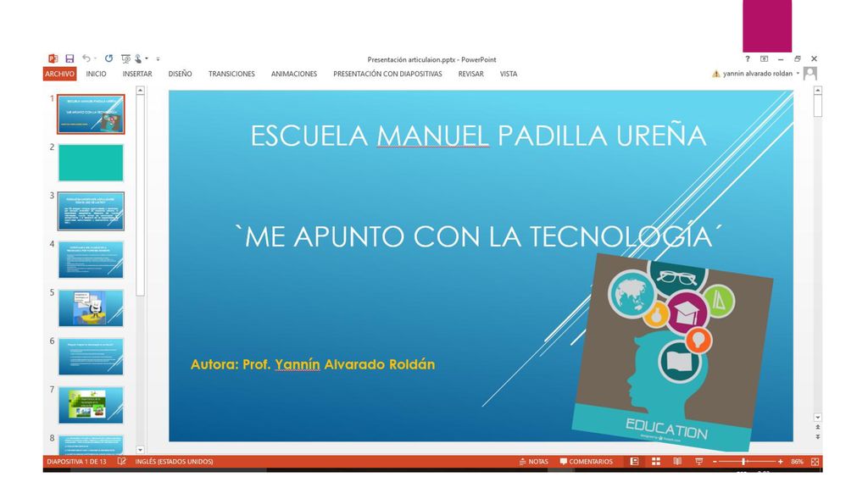Save the presentation with the floppy disk icon
Image resolution: width=868 pixels, height=488 pixels.
(x=70, y=58)
